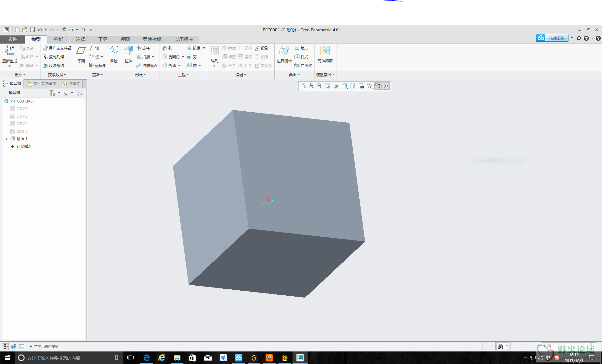Toggle the spin center display button
This screenshot has width=602, height=364.
click(386, 86)
